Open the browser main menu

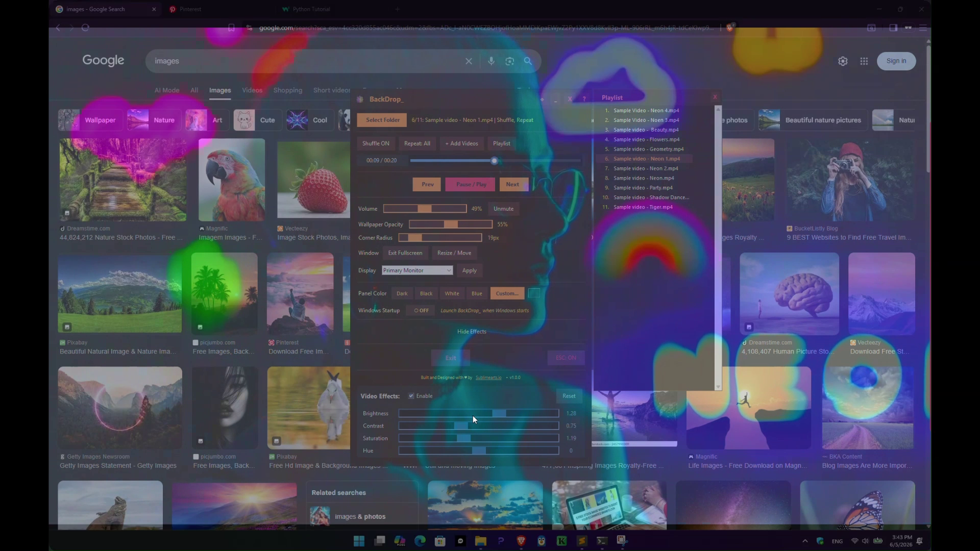click(923, 28)
